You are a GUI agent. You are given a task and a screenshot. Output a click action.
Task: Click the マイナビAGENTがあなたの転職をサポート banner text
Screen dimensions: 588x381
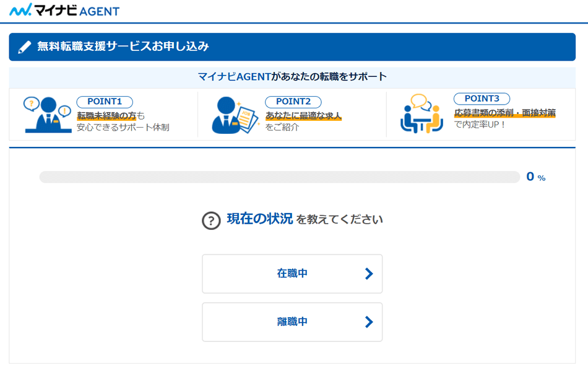292,77
